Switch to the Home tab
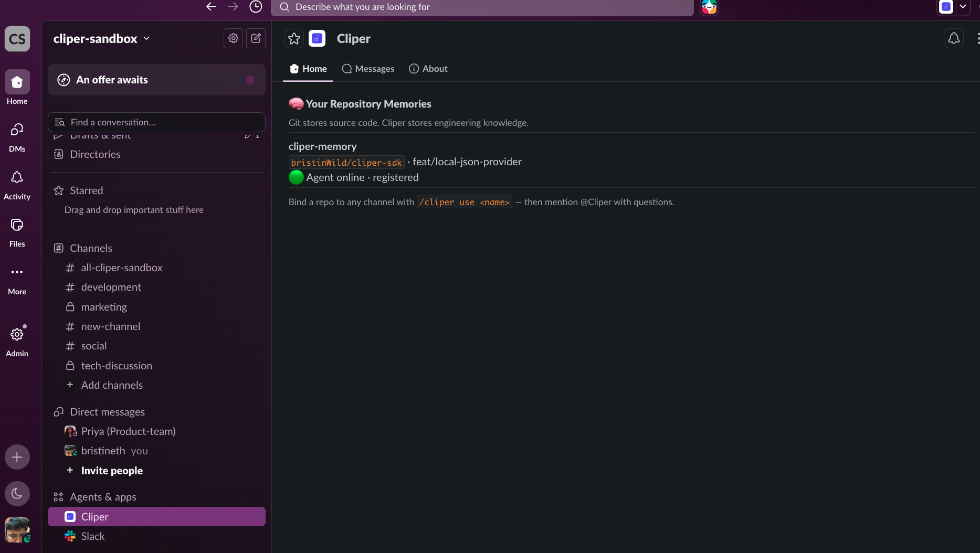The width and height of the screenshot is (980, 553). tap(308, 69)
